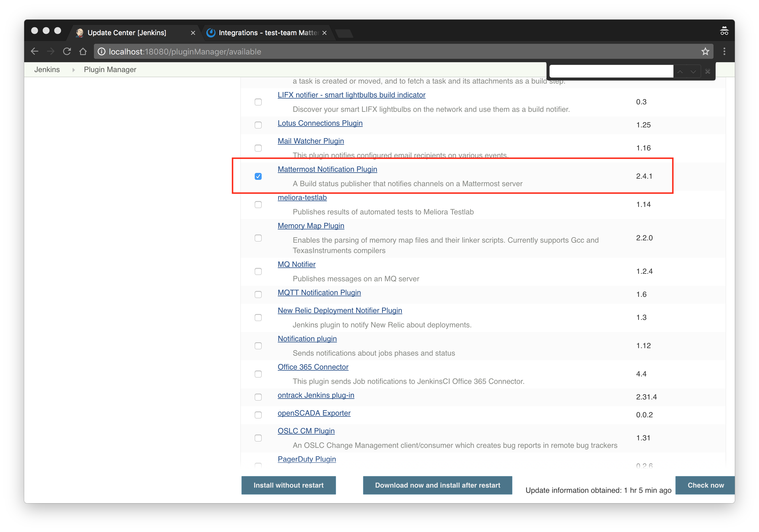The height and width of the screenshot is (532, 759).
Task: Click the page reload icon
Action: pos(67,52)
